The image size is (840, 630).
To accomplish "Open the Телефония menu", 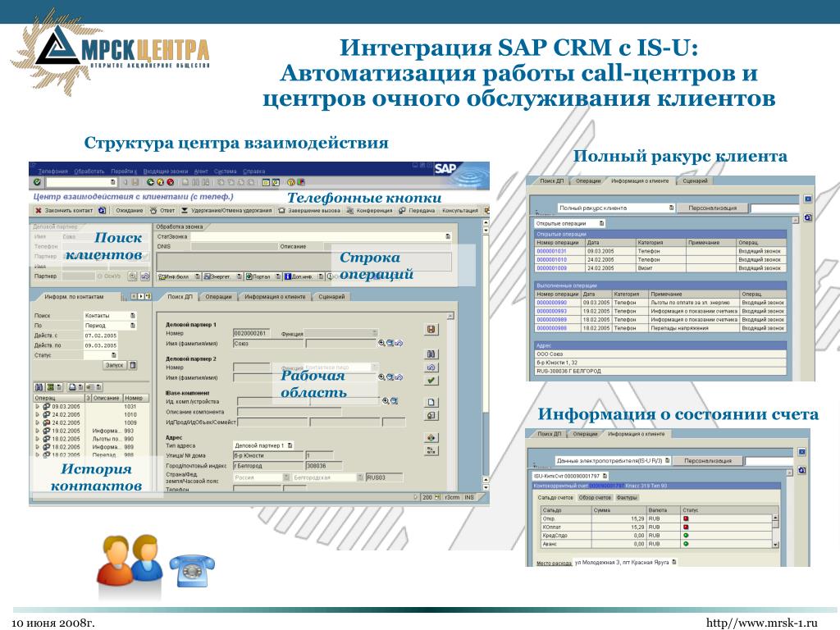I will [53, 171].
